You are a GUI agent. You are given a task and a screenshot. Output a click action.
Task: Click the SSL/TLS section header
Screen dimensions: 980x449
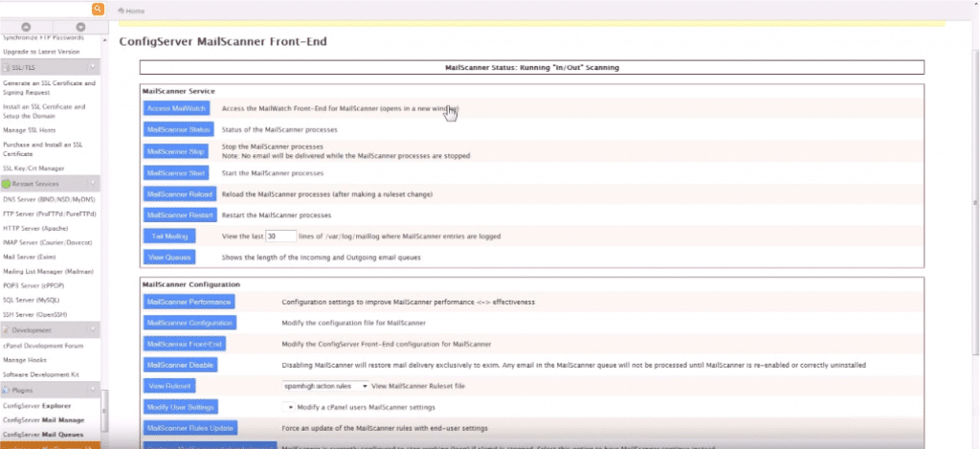[x=50, y=67]
